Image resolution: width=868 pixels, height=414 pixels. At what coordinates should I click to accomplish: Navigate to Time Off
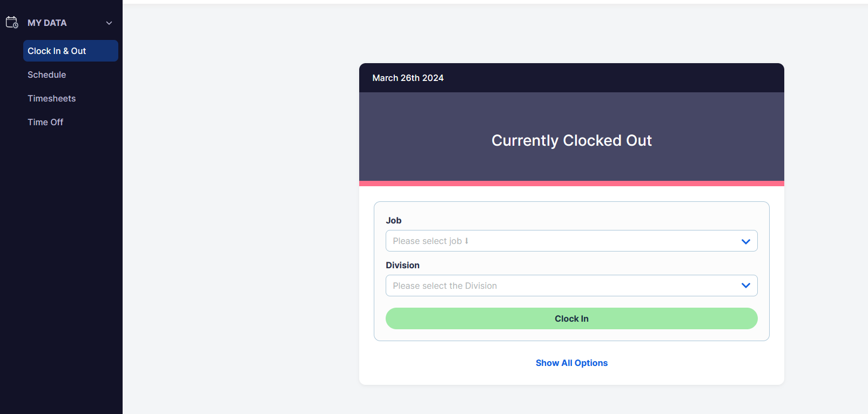45,122
